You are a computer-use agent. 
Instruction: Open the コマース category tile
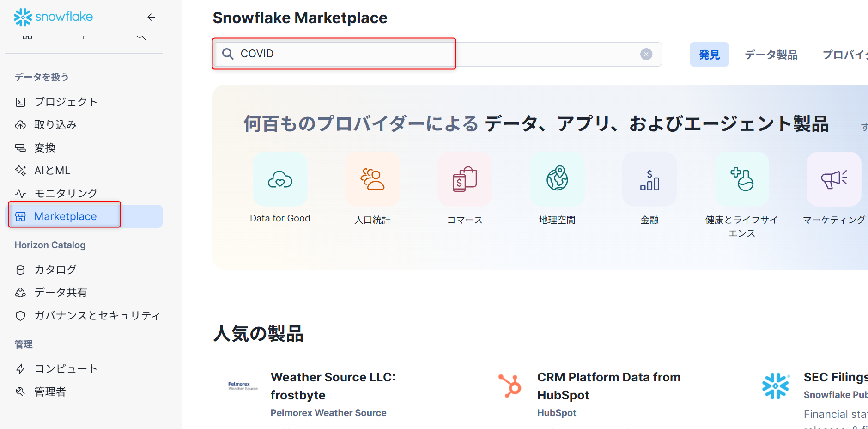(x=465, y=179)
